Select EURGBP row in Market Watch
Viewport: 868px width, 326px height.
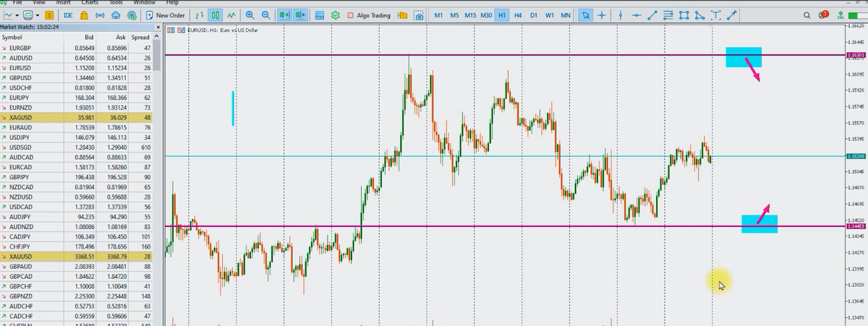point(77,47)
